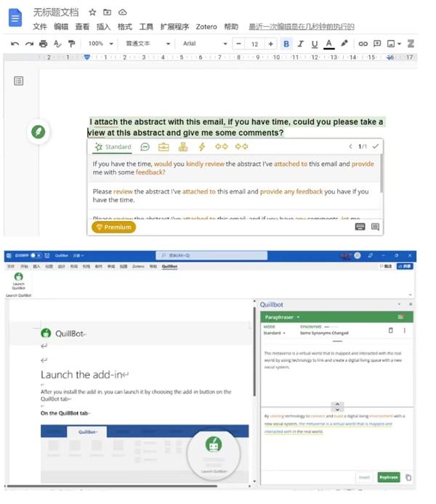Toggle Italic formatting in Docs toolbar
This screenshot has width=436, height=504.
click(x=301, y=44)
